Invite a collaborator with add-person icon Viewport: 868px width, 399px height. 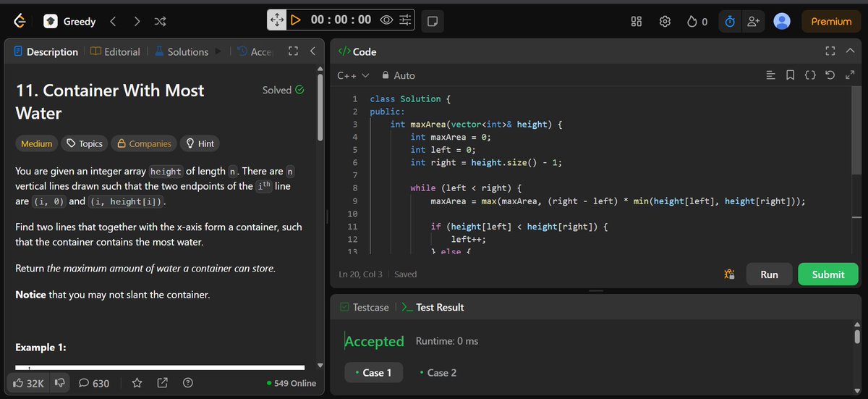pyautogui.click(x=754, y=22)
